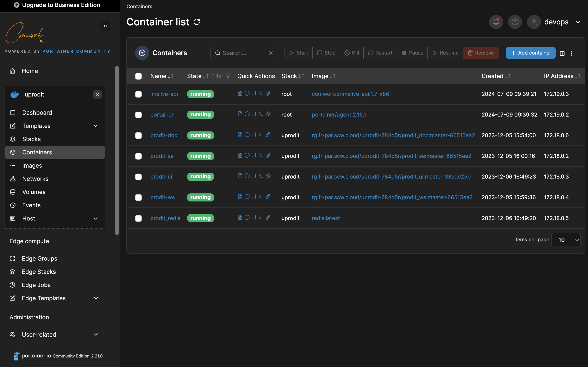The image size is (588, 367).
Task: Open the portainer/agent:2.15.1 image link
Action: [x=339, y=114]
